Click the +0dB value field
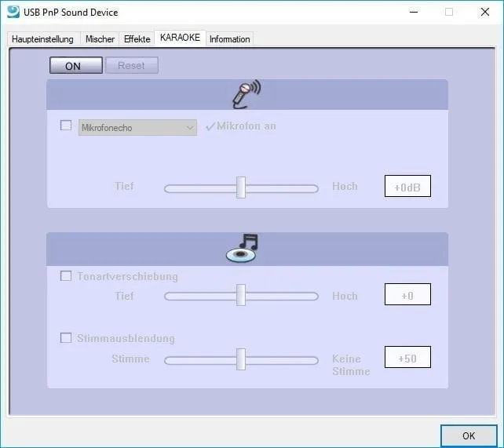Image resolution: width=504 pixels, height=448 pixels. (x=407, y=186)
